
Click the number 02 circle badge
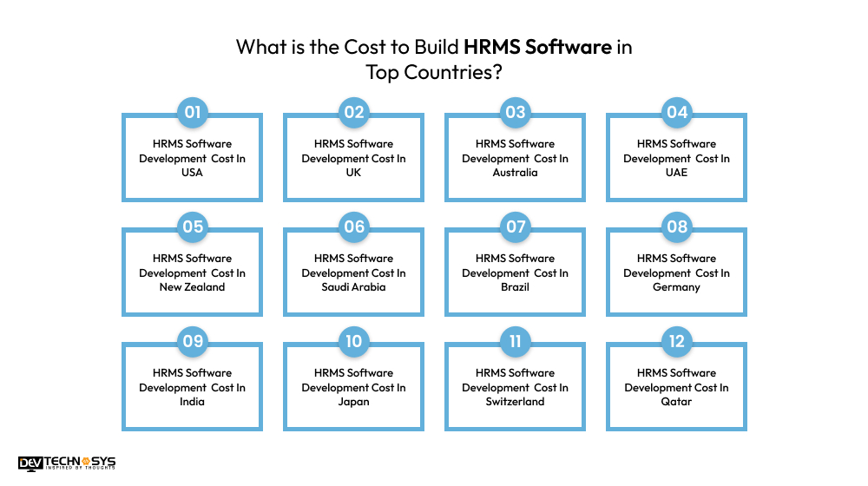[354, 112]
